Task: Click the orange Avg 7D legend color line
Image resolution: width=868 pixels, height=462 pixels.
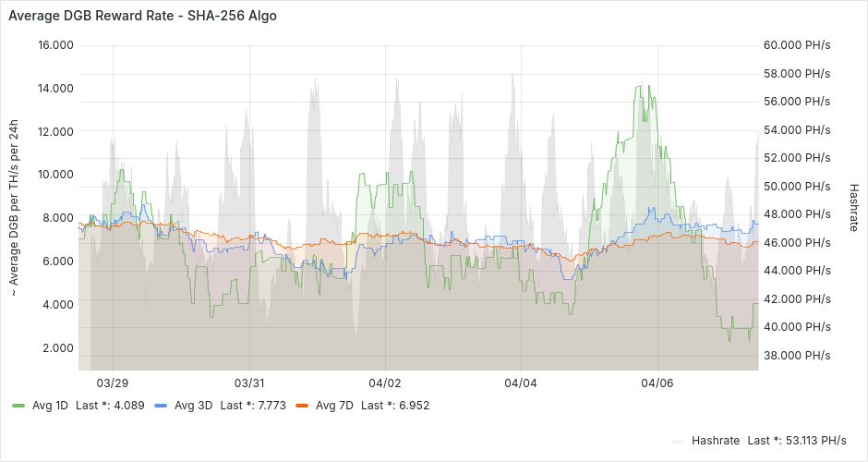Action: click(302, 405)
